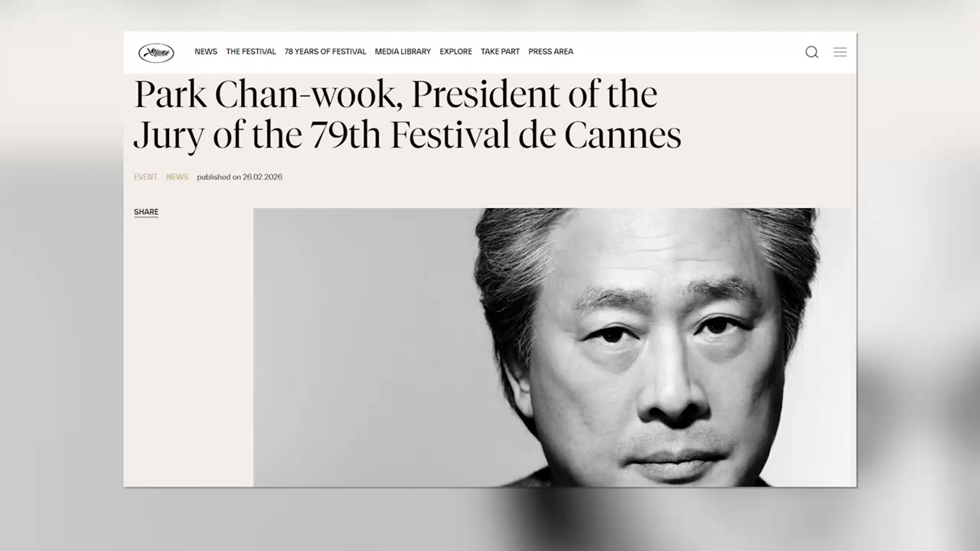Open the NEWS menu item
Image resolution: width=980 pixels, height=551 pixels.
pyautogui.click(x=206, y=52)
